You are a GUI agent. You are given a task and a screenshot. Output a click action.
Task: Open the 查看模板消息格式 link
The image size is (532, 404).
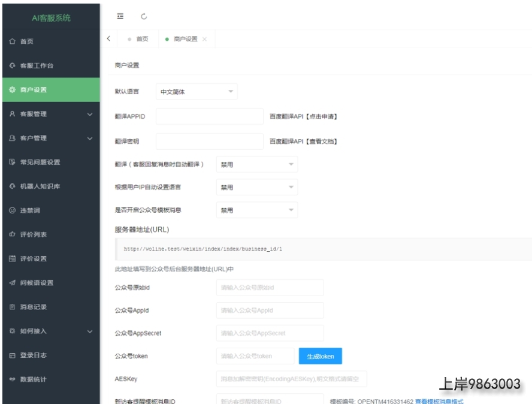(439, 401)
